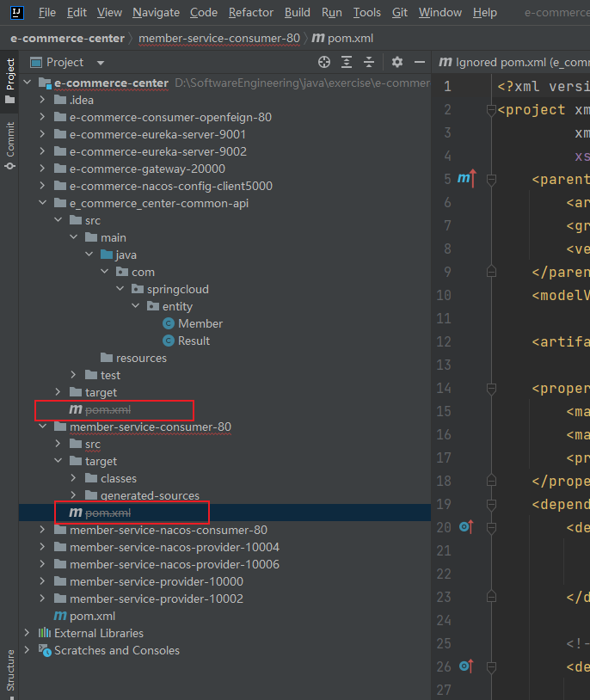
Task: Click the Expand All icon in Project toolbar
Action: (346, 62)
